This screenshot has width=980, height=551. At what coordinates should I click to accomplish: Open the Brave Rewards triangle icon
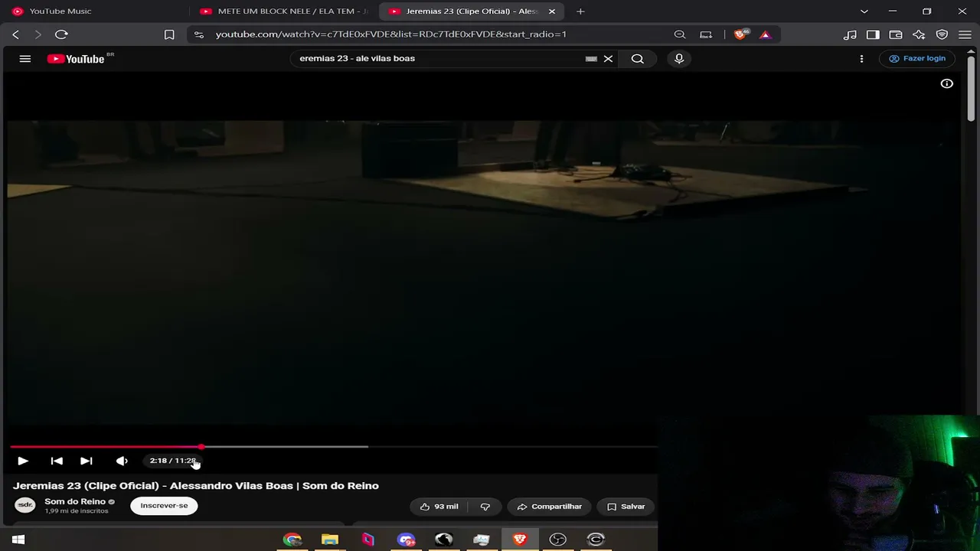pyautogui.click(x=765, y=34)
